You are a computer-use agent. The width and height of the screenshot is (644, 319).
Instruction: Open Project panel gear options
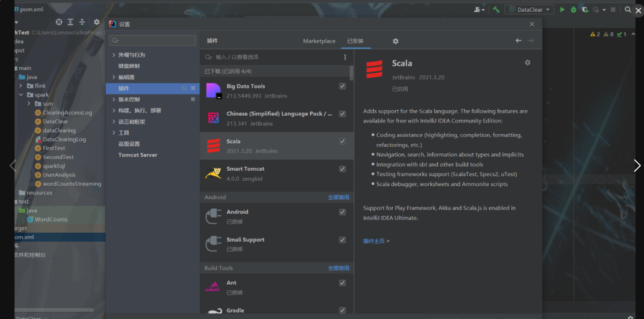97,22
